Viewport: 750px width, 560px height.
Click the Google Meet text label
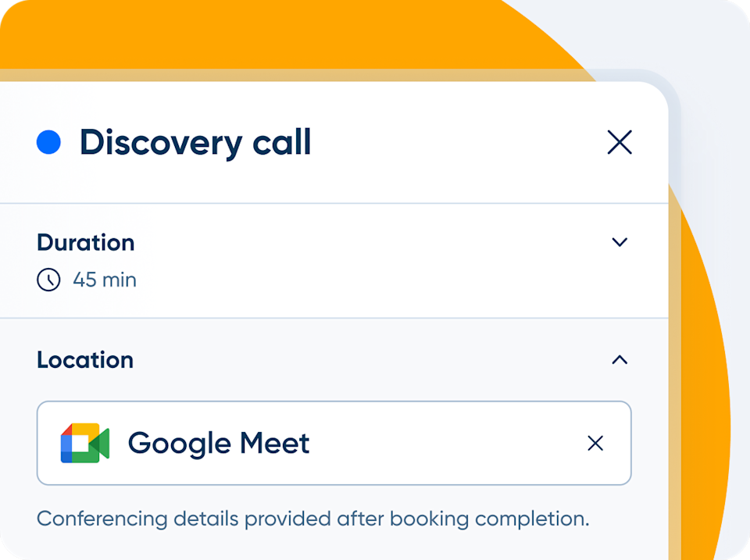pos(219,443)
